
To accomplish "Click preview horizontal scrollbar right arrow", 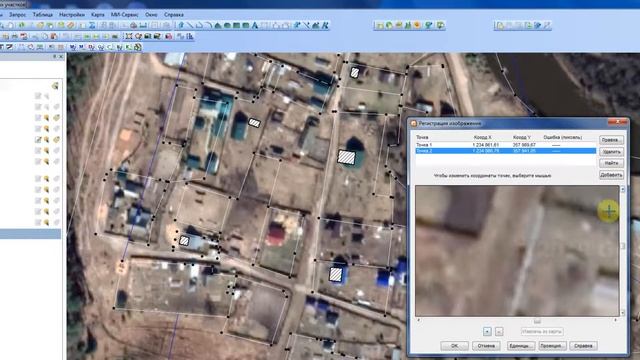I will tap(616, 320).
